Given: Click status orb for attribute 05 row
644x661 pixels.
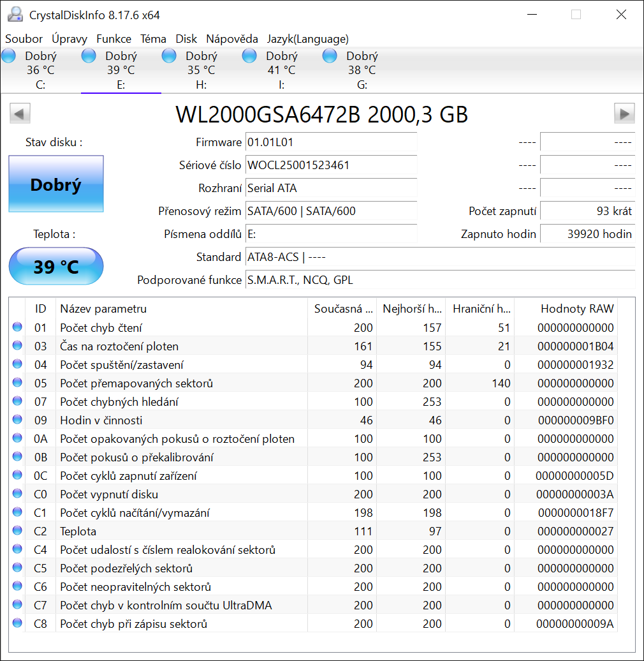Looking at the screenshot, I should pyautogui.click(x=17, y=383).
